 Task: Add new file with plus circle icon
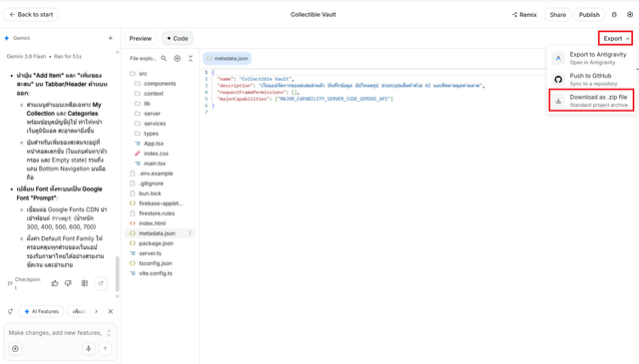(x=178, y=59)
